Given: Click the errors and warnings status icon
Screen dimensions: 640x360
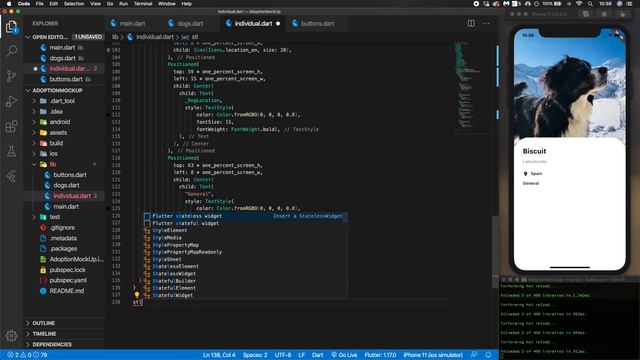Looking at the screenshot, I should pos(28,355).
